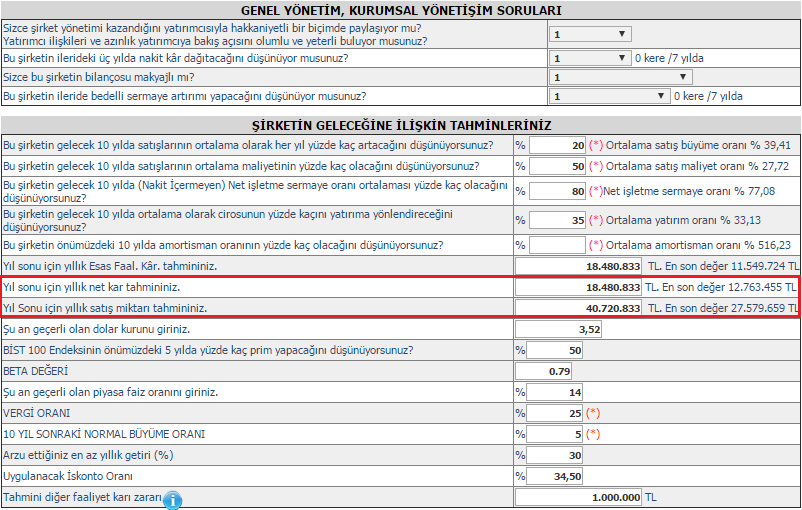Click the ŞİRKETİN GELECEĞİNE İLİŞKİN TAHMİNLERİNİZ heading

402,125
